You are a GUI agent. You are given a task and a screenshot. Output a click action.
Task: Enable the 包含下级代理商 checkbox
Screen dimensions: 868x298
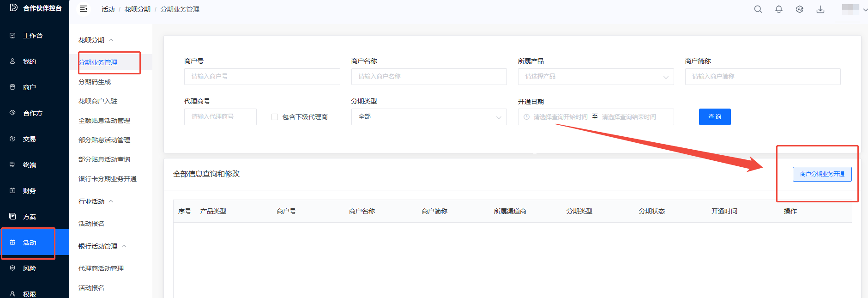(x=275, y=117)
